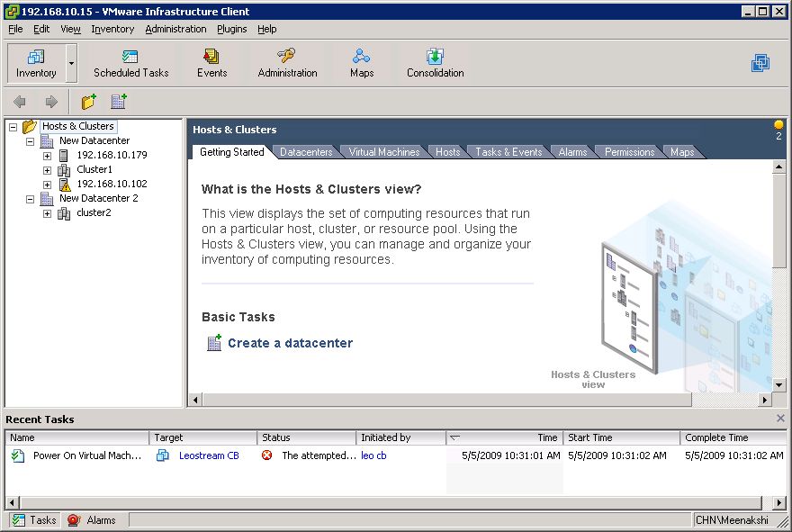Click the Back navigation arrow
This screenshot has height=532, width=792.
pos(20,102)
